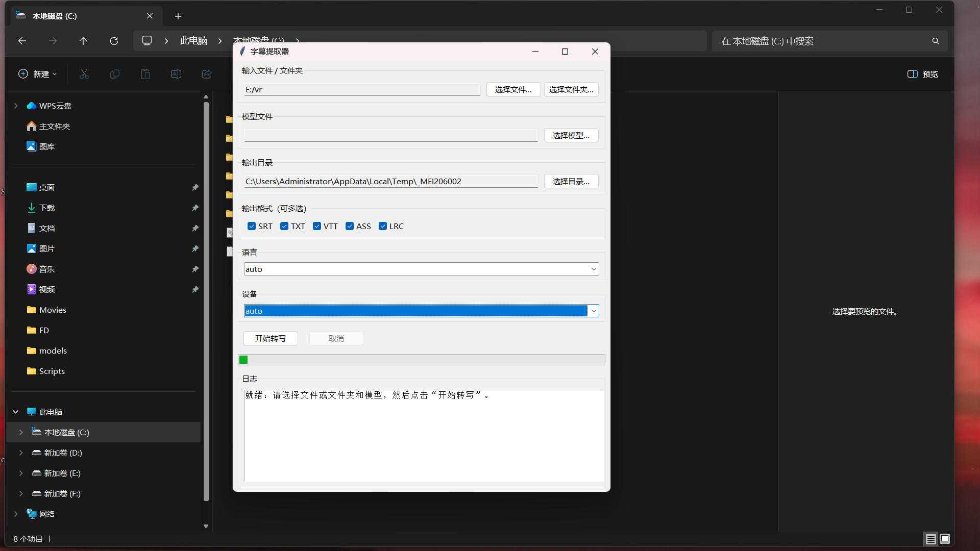Open 音乐 quick access folder
The height and width of the screenshot is (551, 980).
point(46,269)
